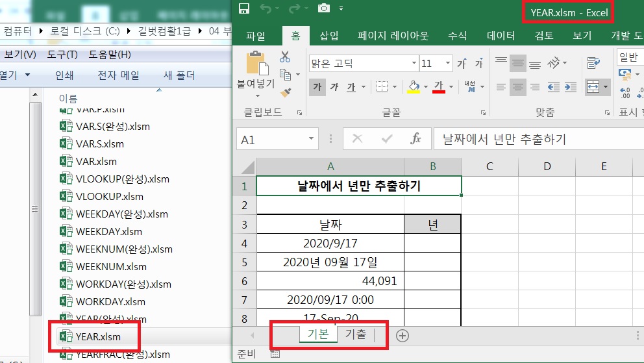The width and height of the screenshot is (644, 363).
Task: Switch to the 기출 sheet tab
Action: click(355, 335)
